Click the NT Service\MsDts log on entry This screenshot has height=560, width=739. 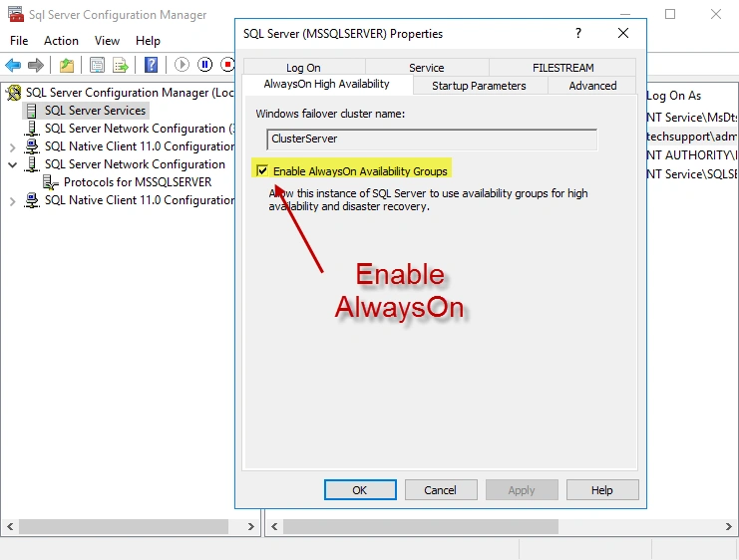[691, 118]
